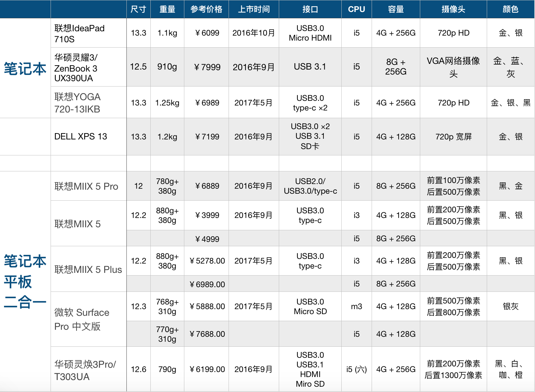Select the 790g weight cell
Viewport: 535px width, 392px height.
tap(167, 369)
